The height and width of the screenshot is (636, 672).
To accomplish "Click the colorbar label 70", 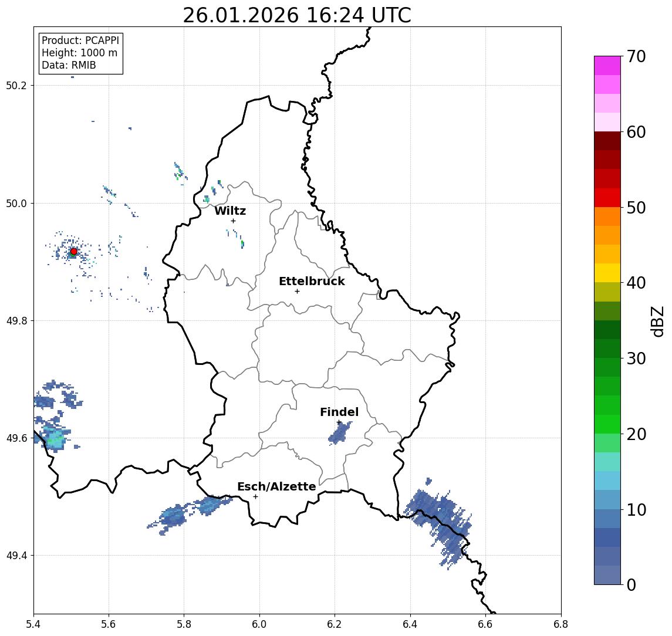I will 636,56.
